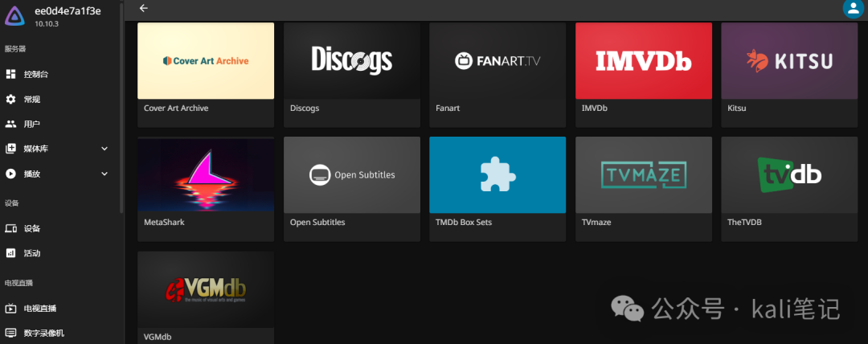
Task: Click the Open Subtitles name label
Action: tap(317, 222)
